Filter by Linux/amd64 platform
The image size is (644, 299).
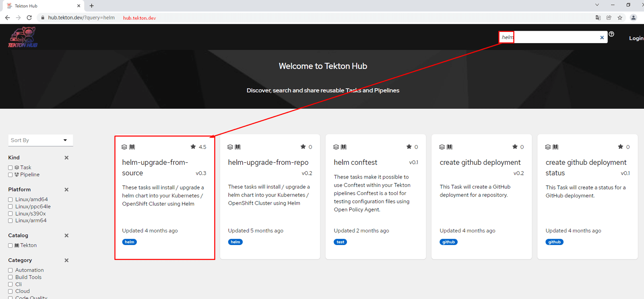(10, 199)
